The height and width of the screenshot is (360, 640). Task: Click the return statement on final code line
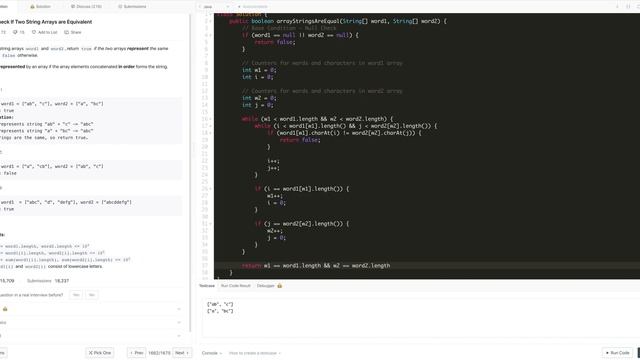click(x=316, y=266)
